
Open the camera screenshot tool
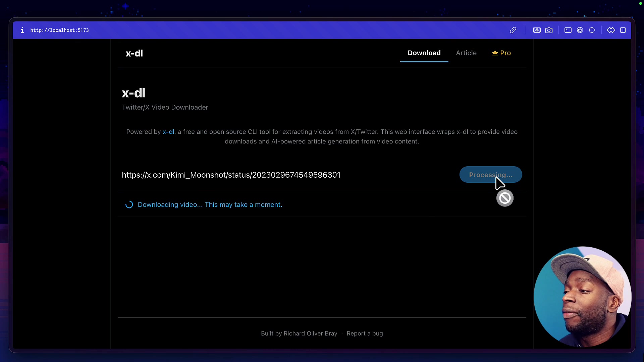549,30
